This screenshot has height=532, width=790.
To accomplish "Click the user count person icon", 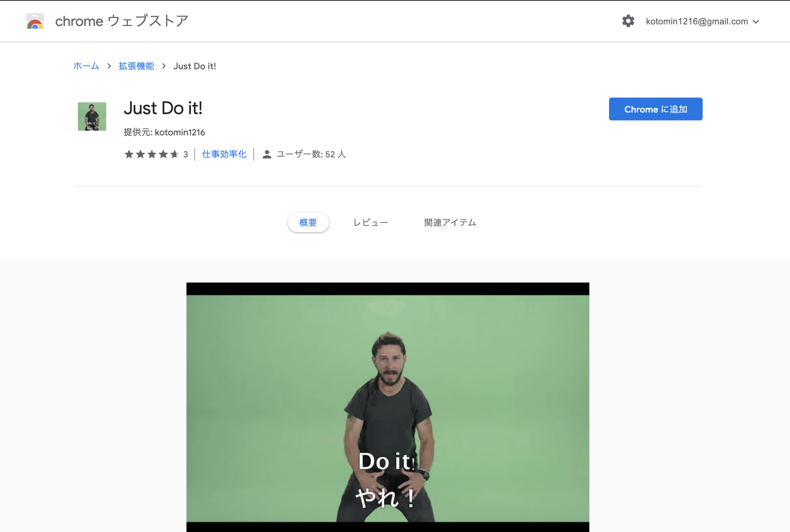I will tap(267, 154).
